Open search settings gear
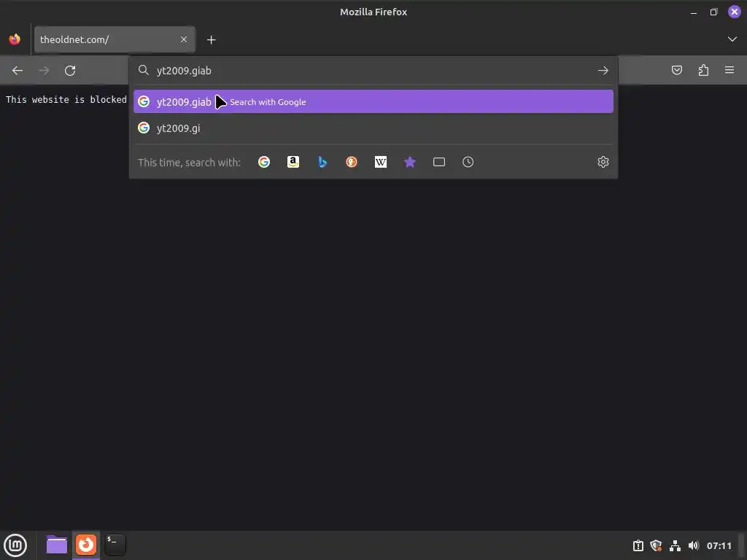Viewport: 747px width, 560px height. click(603, 162)
